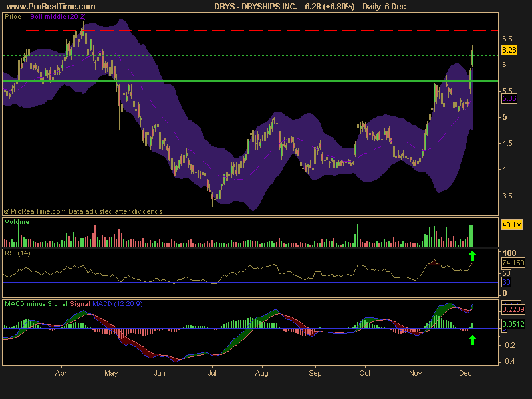Click the 4.5 price axis label

507,143
